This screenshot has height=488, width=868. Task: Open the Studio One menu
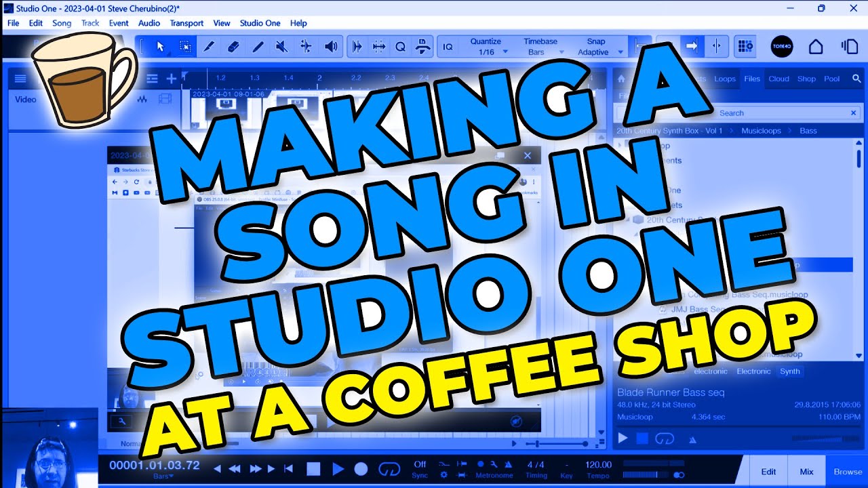coord(260,23)
